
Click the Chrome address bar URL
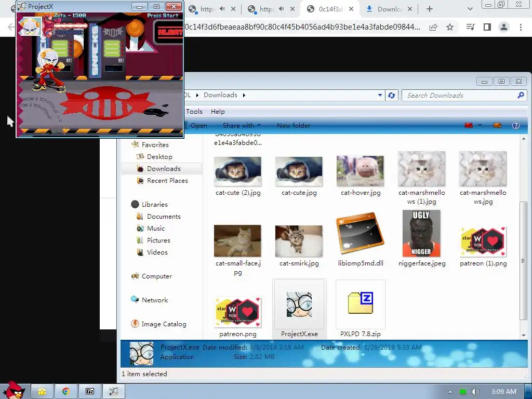pos(302,27)
